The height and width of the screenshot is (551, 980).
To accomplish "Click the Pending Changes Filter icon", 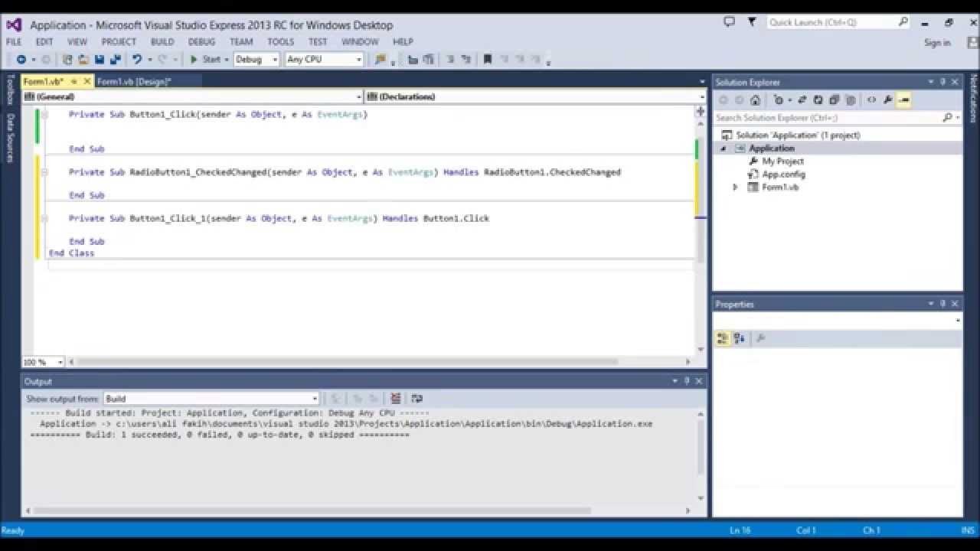I will pos(779,99).
